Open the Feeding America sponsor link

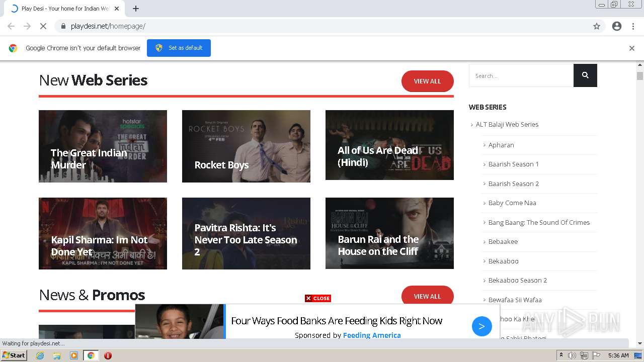tap(372, 335)
